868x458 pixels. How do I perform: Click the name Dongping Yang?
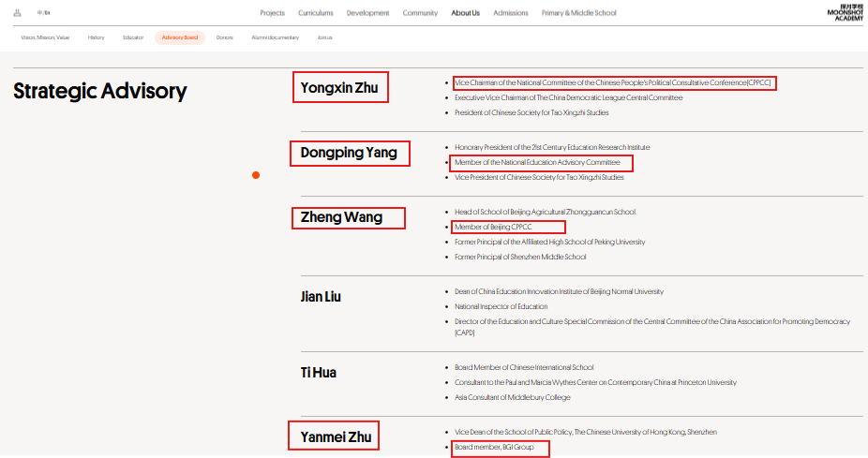(349, 153)
